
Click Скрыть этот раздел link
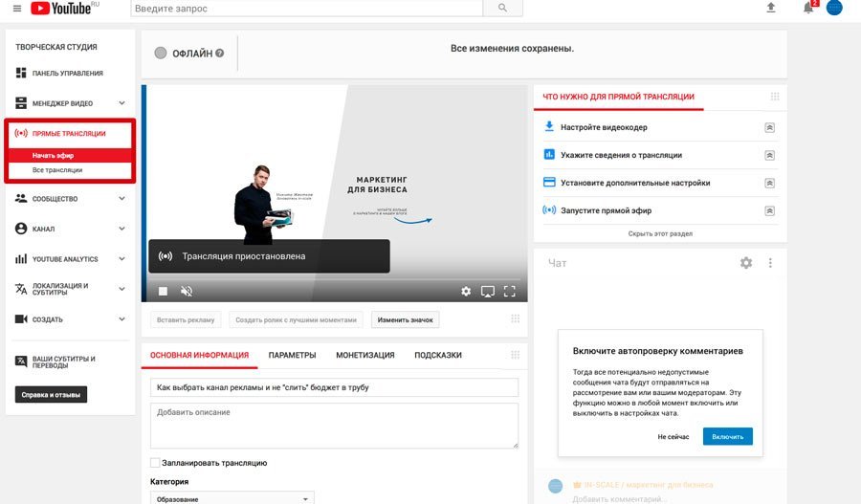660,234
